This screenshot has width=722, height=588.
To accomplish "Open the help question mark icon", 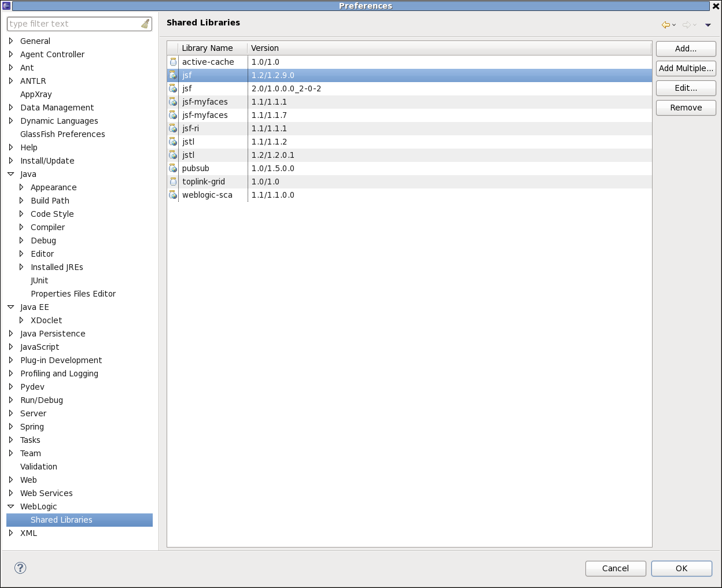I will [x=20, y=568].
